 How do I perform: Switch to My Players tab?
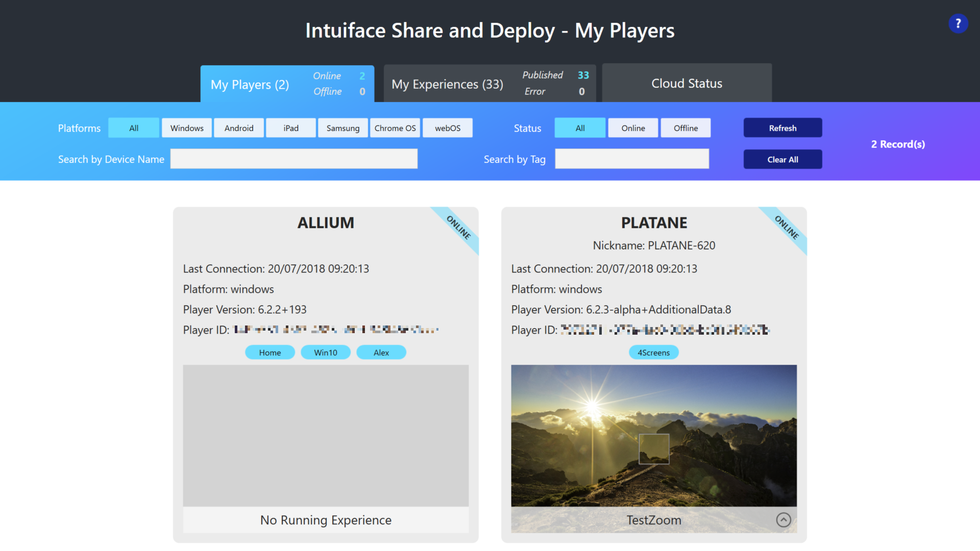(287, 84)
